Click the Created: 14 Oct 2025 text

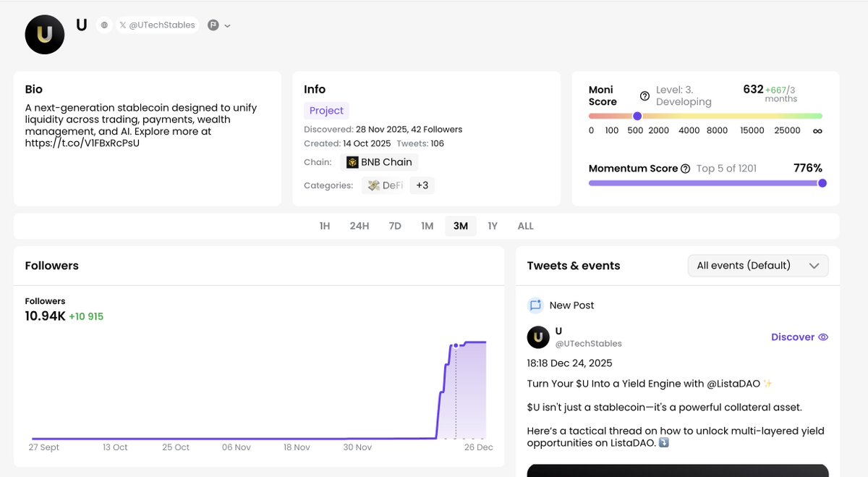click(x=348, y=143)
